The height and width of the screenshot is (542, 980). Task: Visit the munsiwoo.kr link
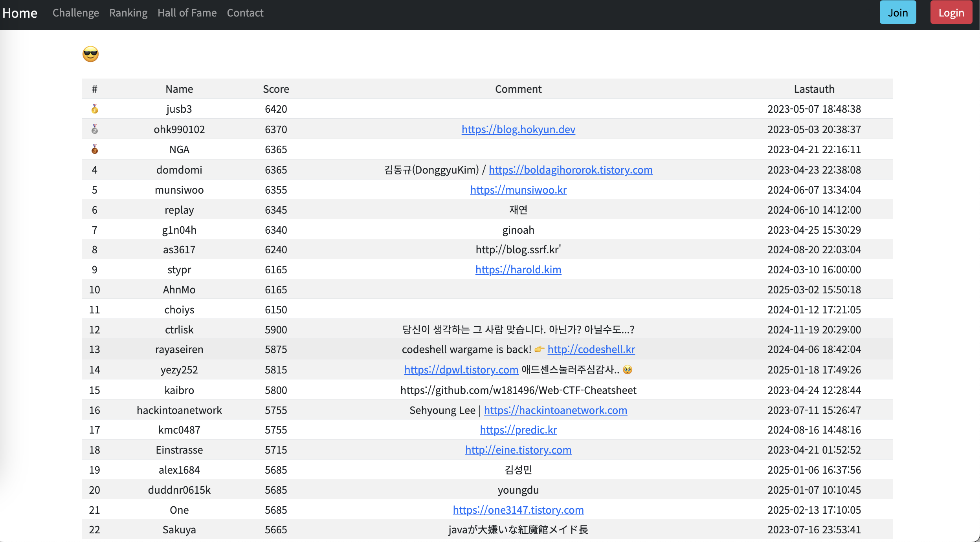tap(518, 190)
